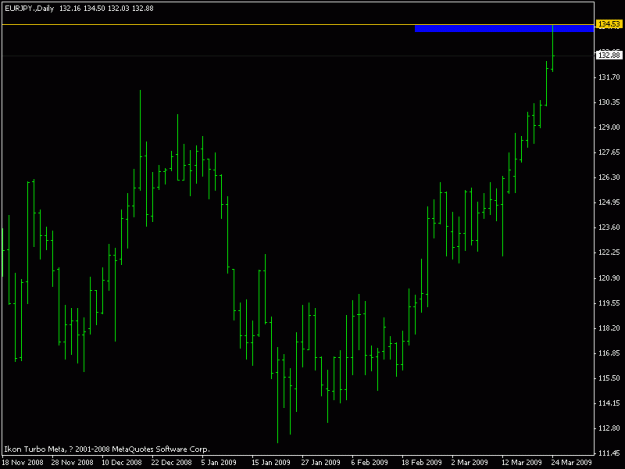Viewport: 625px width, 469px height.
Task: Click the 122.25 price axis label
Action: pyautogui.click(x=609, y=253)
